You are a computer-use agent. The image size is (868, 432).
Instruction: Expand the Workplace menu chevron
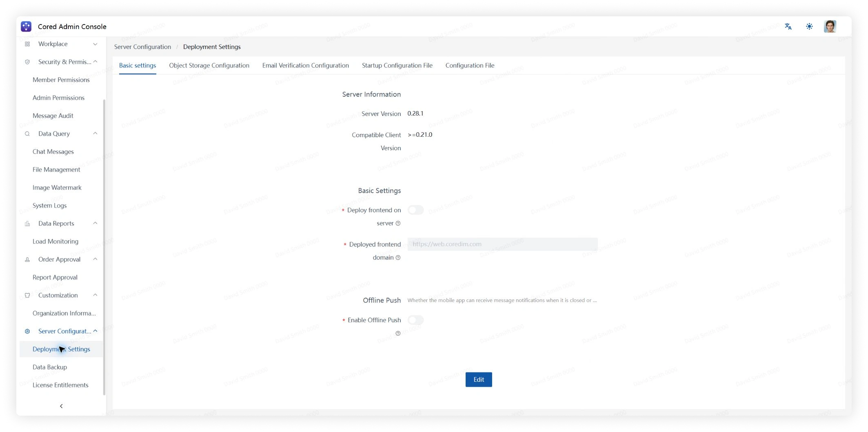[x=95, y=44]
